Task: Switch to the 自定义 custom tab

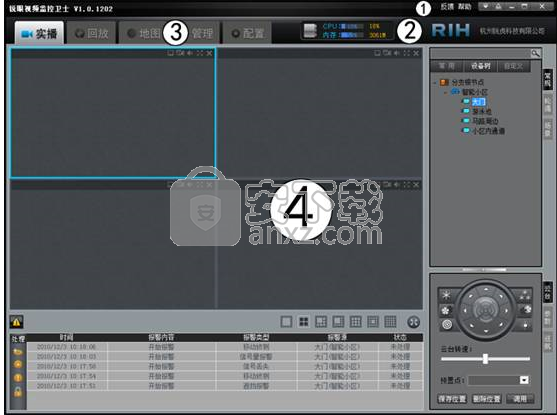Action: tap(514, 66)
